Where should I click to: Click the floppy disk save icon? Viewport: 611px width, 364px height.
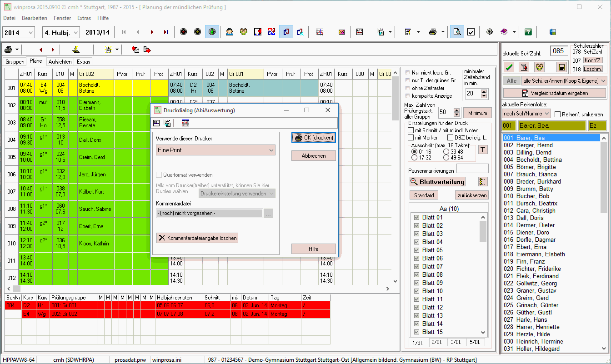[x=561, y=67]
